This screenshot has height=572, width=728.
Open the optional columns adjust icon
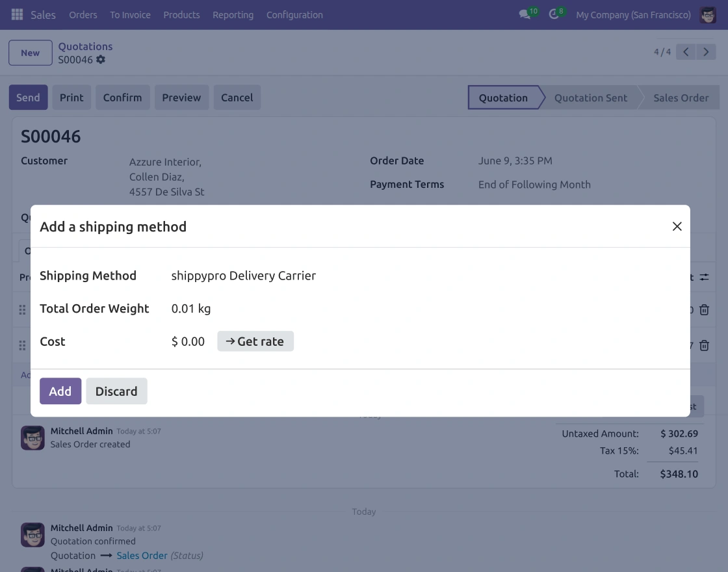pos(705,277)
